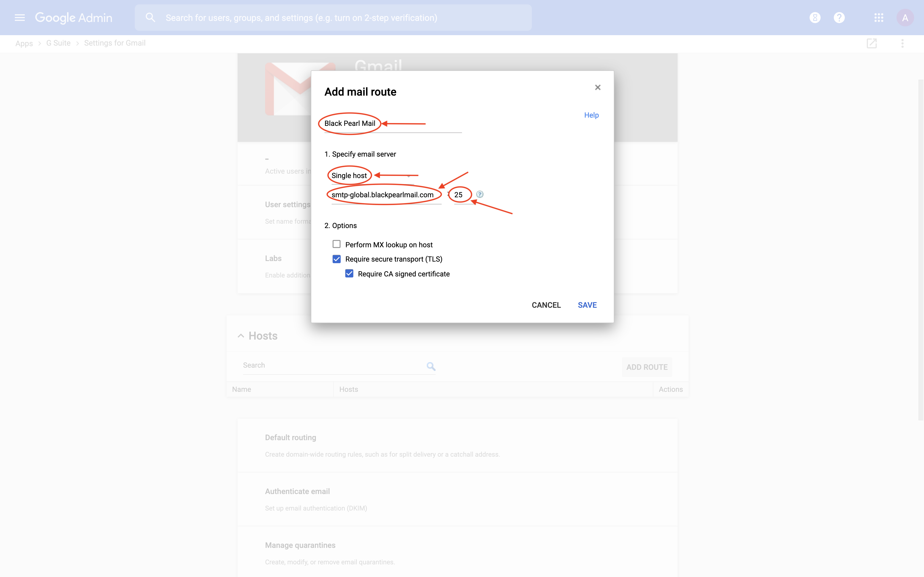Open the hourglass tasks icon
The image size is (924, 577).
[x=815, y=18]
